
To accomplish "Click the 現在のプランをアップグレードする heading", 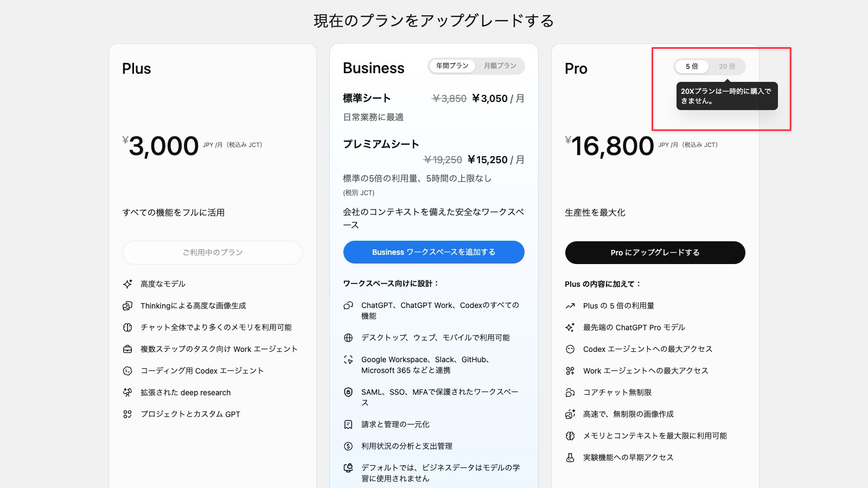I will [434, 21].
